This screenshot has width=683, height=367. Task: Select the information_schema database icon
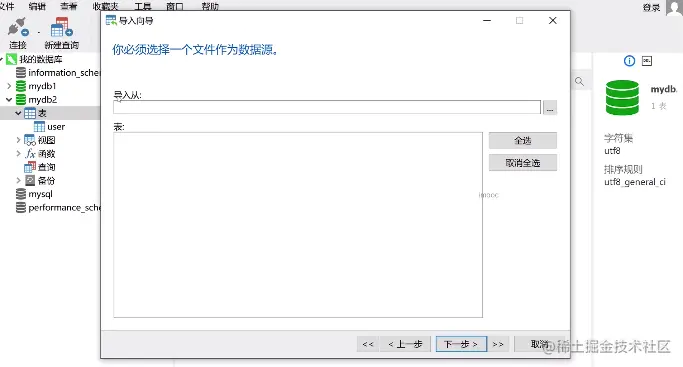point(20,73)
